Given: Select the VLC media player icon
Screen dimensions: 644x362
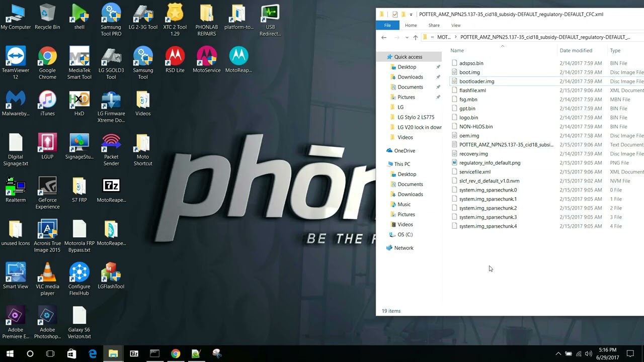Looking at the screenshot, I should click(47, 280).
